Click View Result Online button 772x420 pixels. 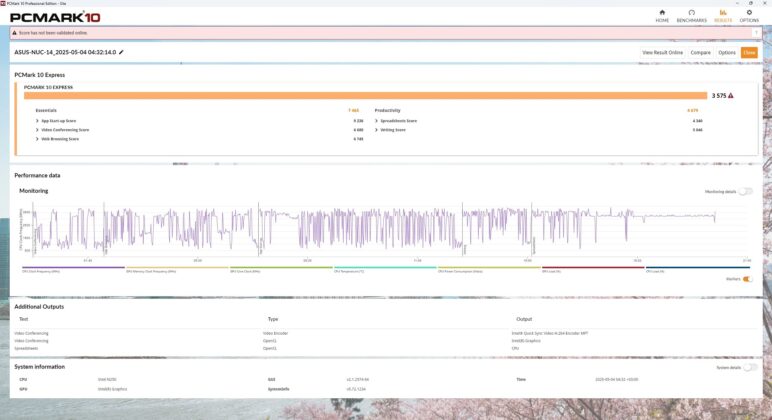click(x=662, y=53)
